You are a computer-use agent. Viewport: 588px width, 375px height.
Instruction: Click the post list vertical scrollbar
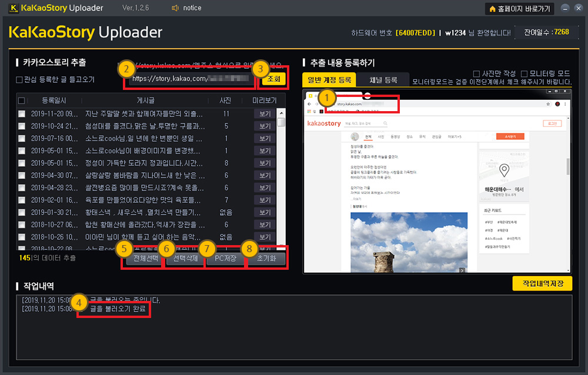click(x=281, y=176)
